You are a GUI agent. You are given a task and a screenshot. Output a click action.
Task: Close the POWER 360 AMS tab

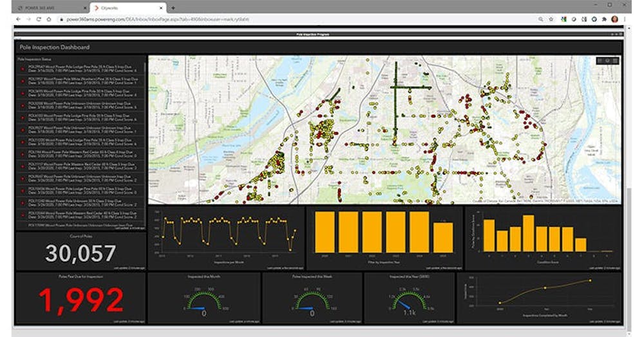[x=86, y=8]
